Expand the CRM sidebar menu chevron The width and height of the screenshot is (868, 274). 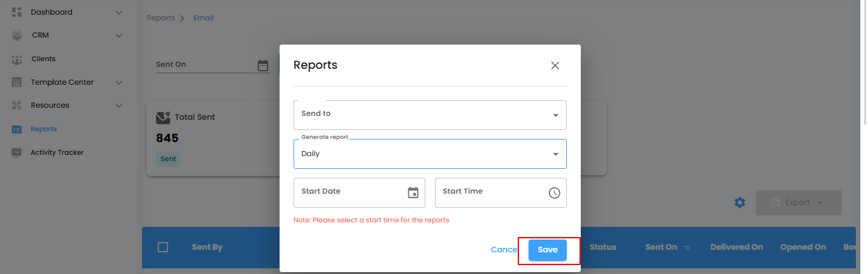click(119, 36)
